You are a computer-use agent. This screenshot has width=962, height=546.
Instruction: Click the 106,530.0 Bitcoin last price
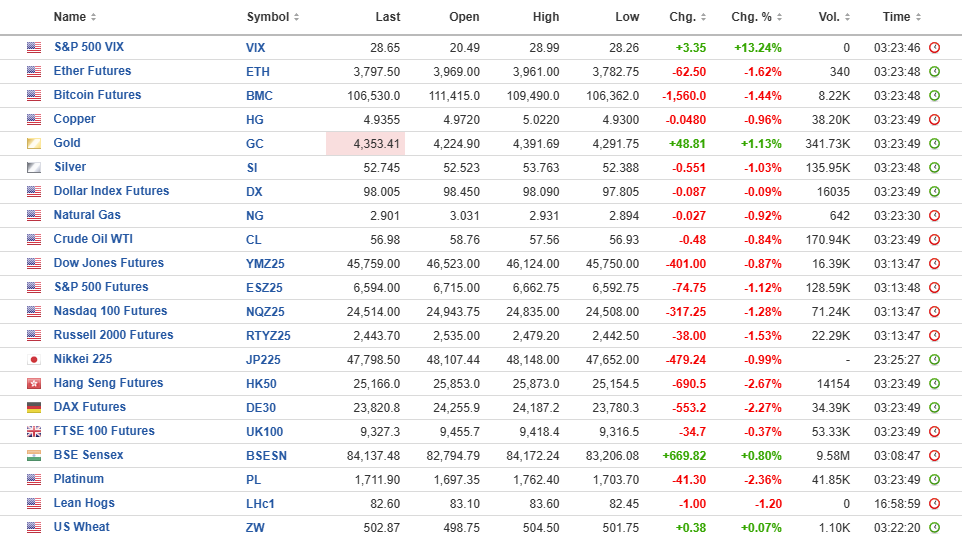point(373,96)
